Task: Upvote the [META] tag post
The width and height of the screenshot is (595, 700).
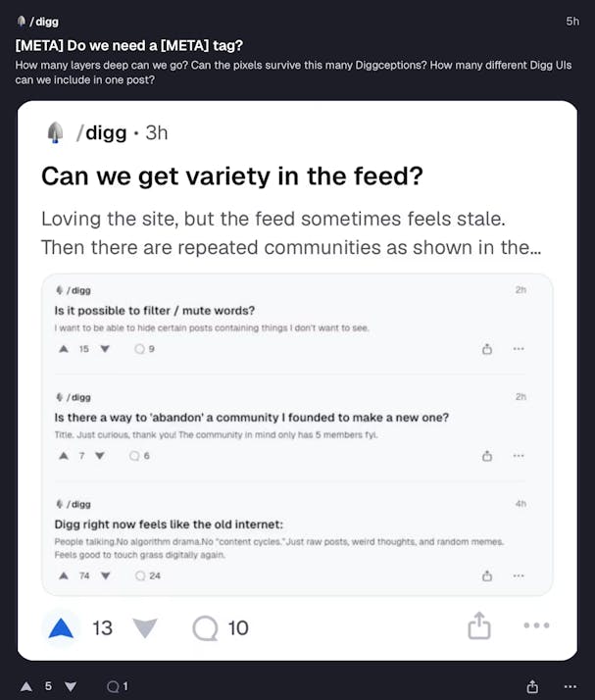Action: pyautogui.click(x=25, y=686)
